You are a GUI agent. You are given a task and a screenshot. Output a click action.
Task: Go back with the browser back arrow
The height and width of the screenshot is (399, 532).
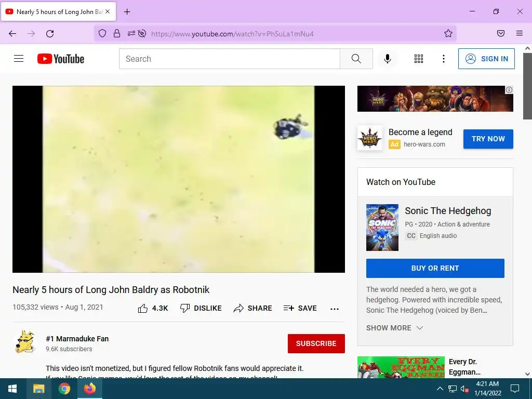[x=12, y=33]
